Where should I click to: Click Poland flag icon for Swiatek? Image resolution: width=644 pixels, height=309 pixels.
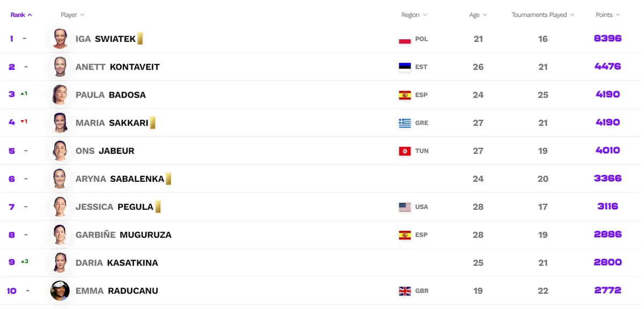(405, 39)
